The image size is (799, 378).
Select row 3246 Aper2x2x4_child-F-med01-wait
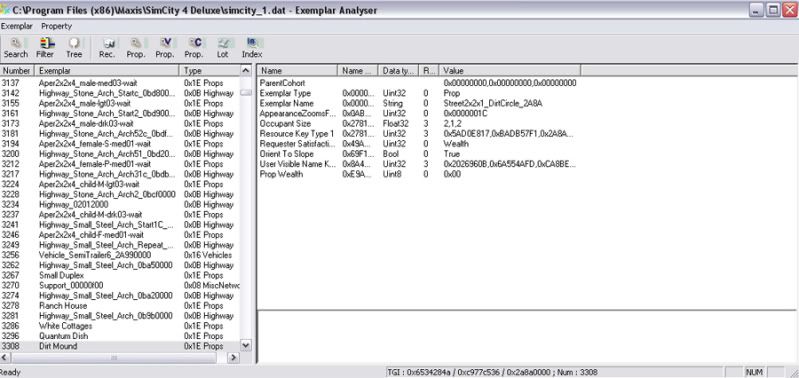tap(120, 235)
